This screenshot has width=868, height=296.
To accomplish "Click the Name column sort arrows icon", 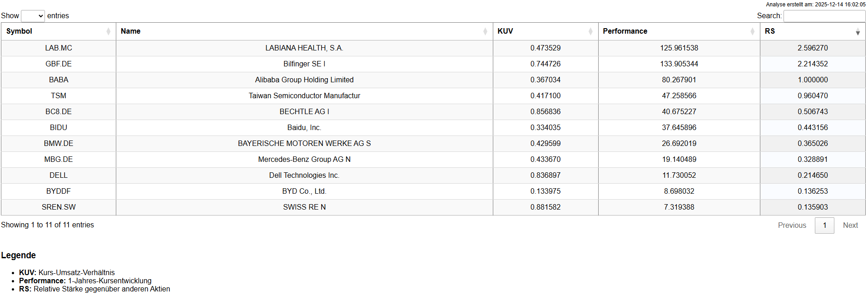I will 485,31.
